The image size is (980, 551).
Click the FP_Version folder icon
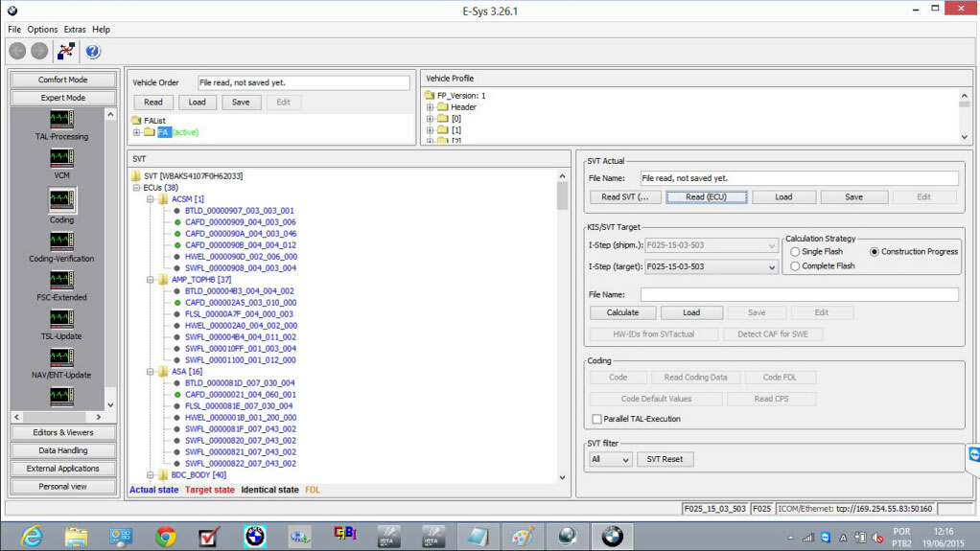point(430,95)
